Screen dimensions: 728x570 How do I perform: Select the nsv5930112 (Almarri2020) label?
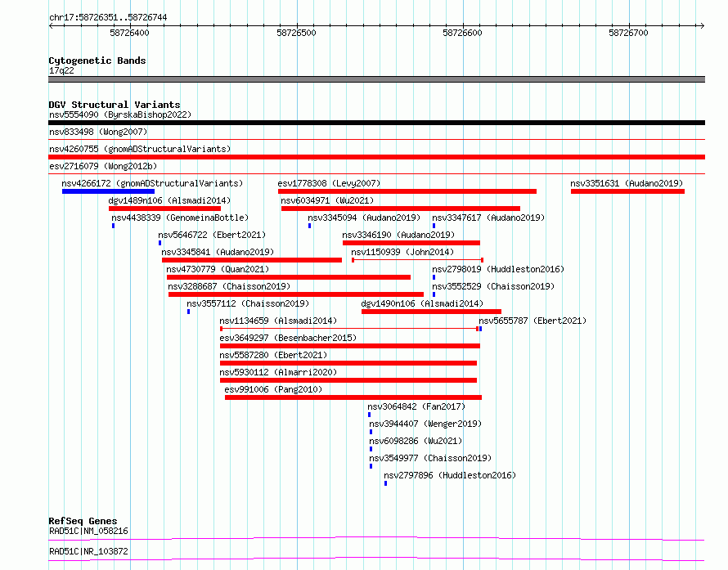point(278,372)
